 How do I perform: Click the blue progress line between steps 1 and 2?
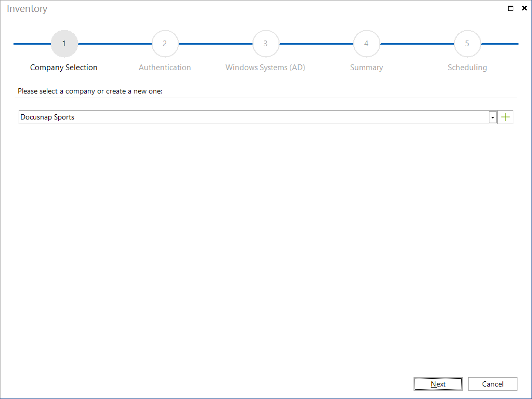(115, 44)
